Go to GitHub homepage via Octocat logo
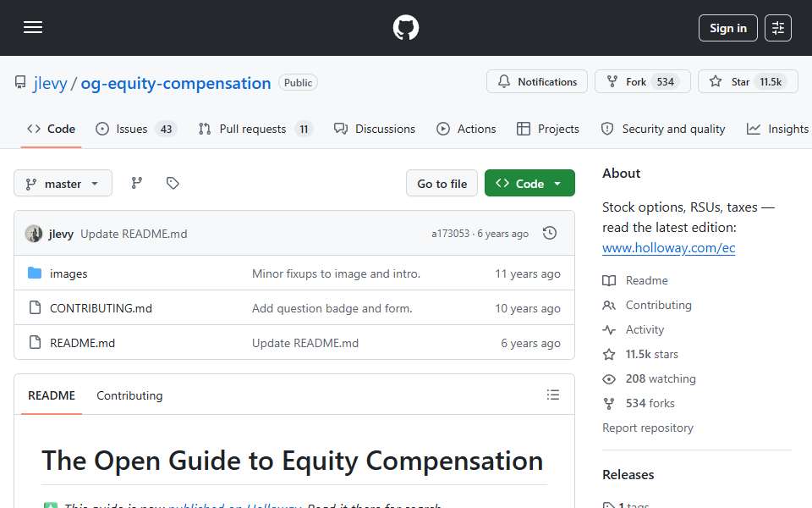Viewport: 812px width, 508px height. [405, 27]
